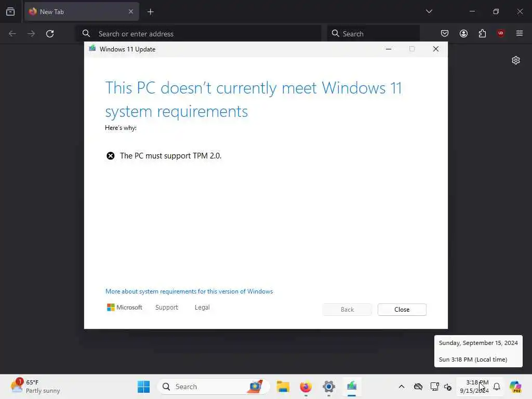Expand the list all tabs chevron
The height and width of the screenshot is (399, 532).
[429, 11]
